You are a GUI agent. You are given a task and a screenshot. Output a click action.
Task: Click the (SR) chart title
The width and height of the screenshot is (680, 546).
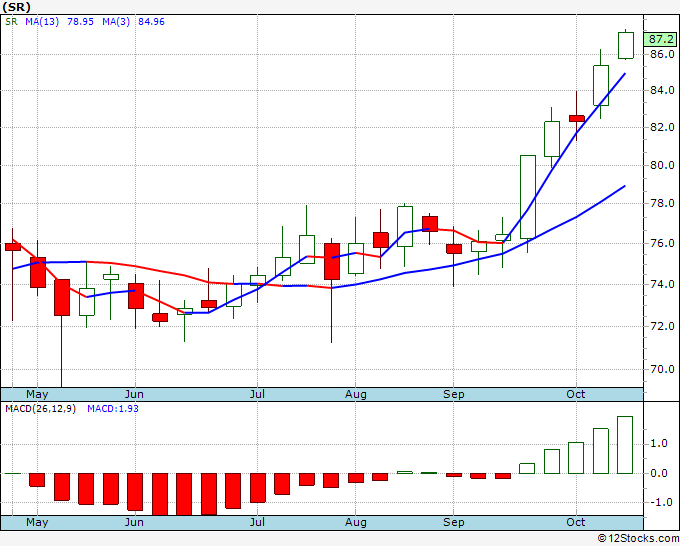tap(16, 7)
